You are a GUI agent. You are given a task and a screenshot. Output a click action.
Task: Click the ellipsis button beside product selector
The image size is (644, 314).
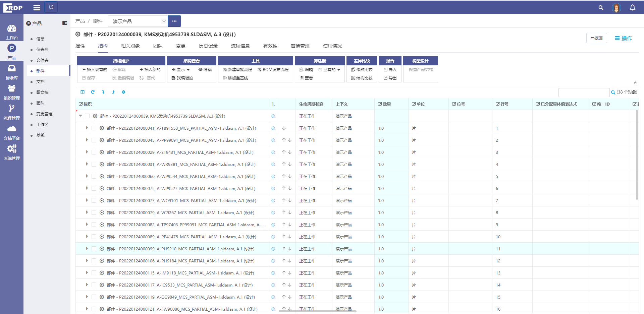pos(174,21)
